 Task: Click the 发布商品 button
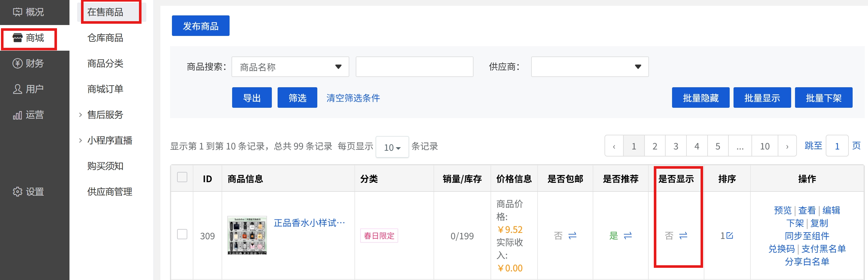coord(200,26)
